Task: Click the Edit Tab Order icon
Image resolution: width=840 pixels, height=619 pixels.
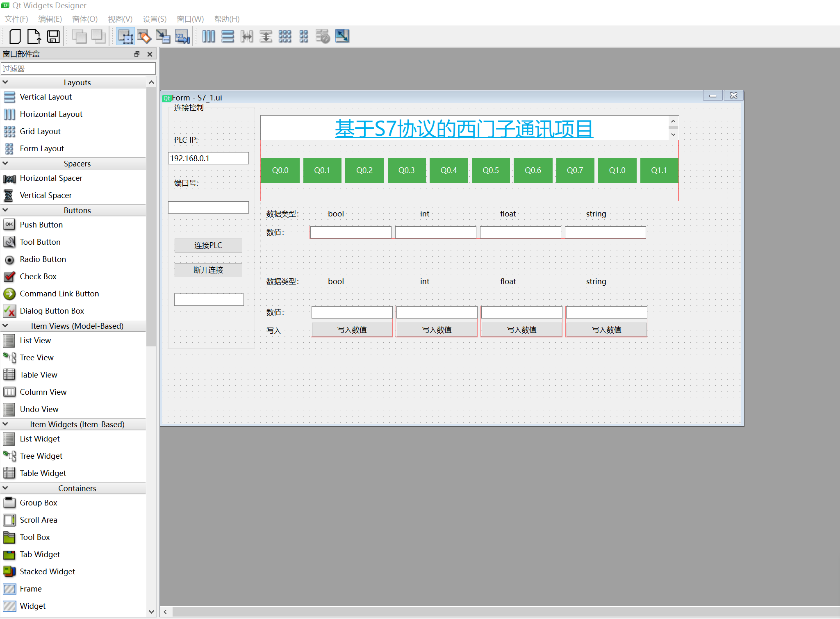Action: [182, 36]
